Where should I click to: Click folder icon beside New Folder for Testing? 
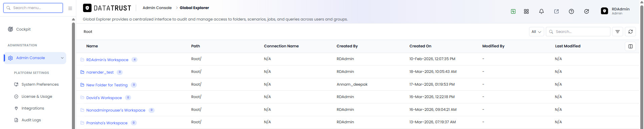[x=82, y=85]
